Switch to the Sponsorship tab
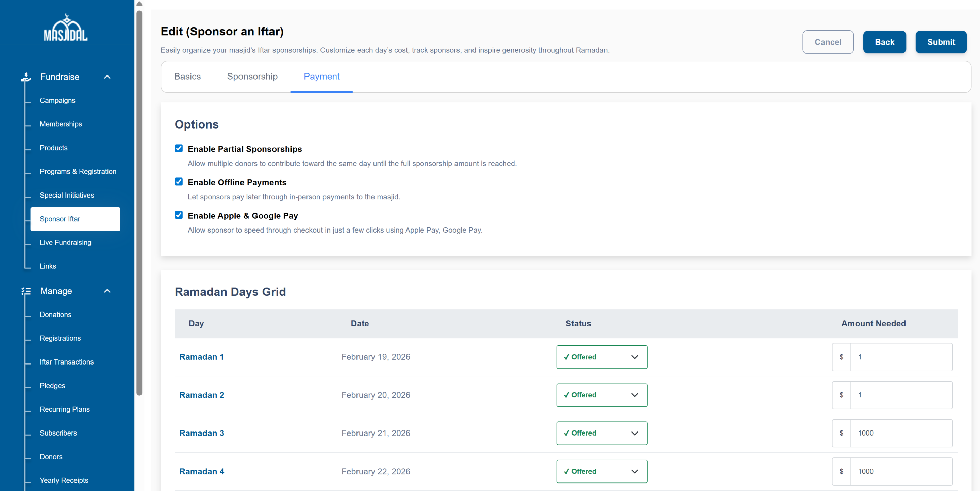This screenshot has height=491, width=980. point(252,77)
